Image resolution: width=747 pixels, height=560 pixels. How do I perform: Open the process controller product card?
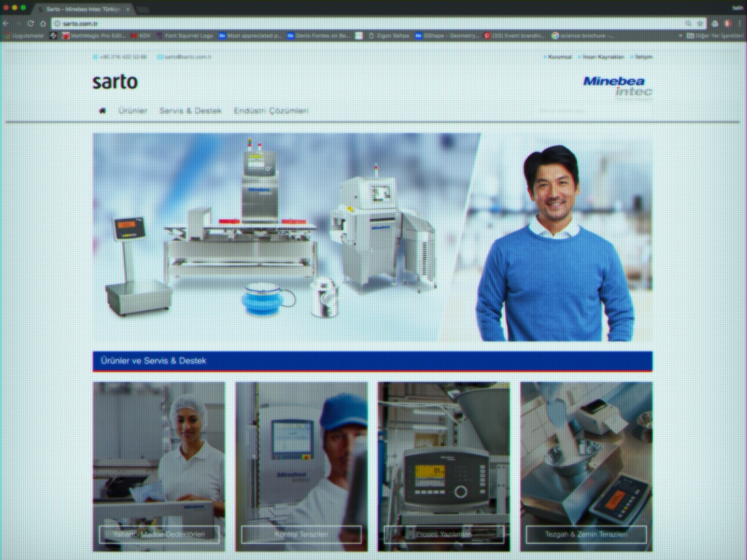[x=444, y=467]
